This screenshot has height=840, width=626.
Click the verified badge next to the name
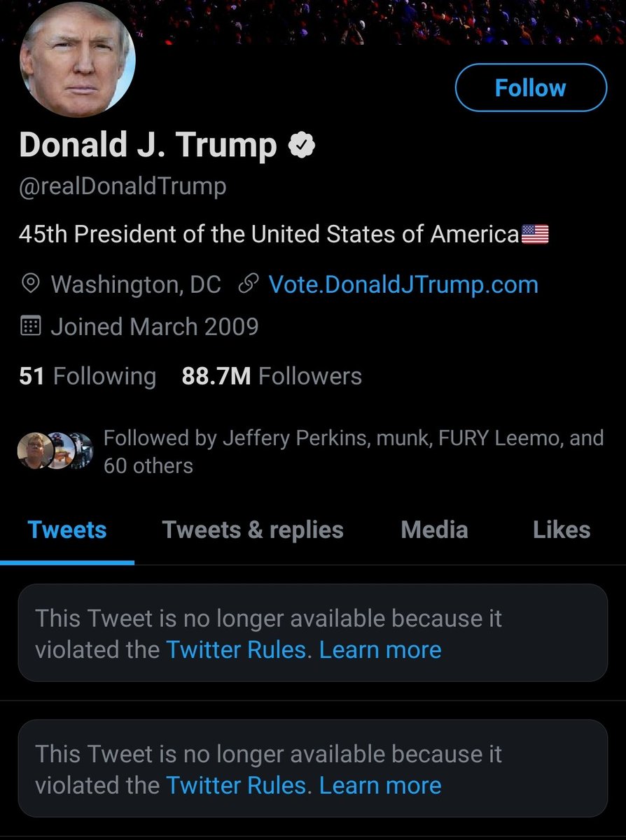click(x=302, y=146)
